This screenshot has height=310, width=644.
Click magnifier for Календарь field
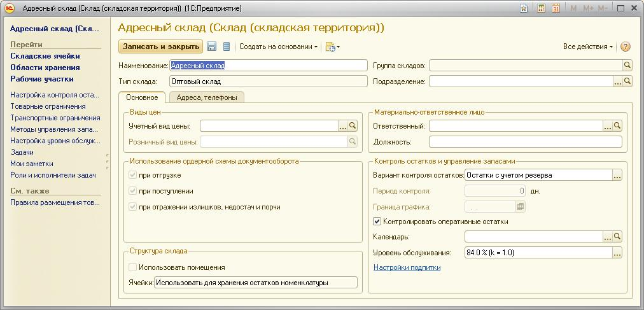click(x=617, y=237)
